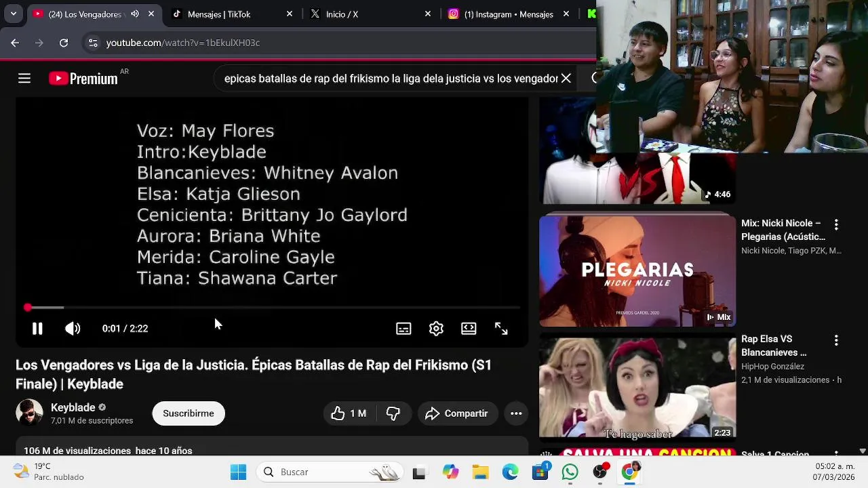Open the video in full screen
The image size is (868, 488).
coord(501,329)
